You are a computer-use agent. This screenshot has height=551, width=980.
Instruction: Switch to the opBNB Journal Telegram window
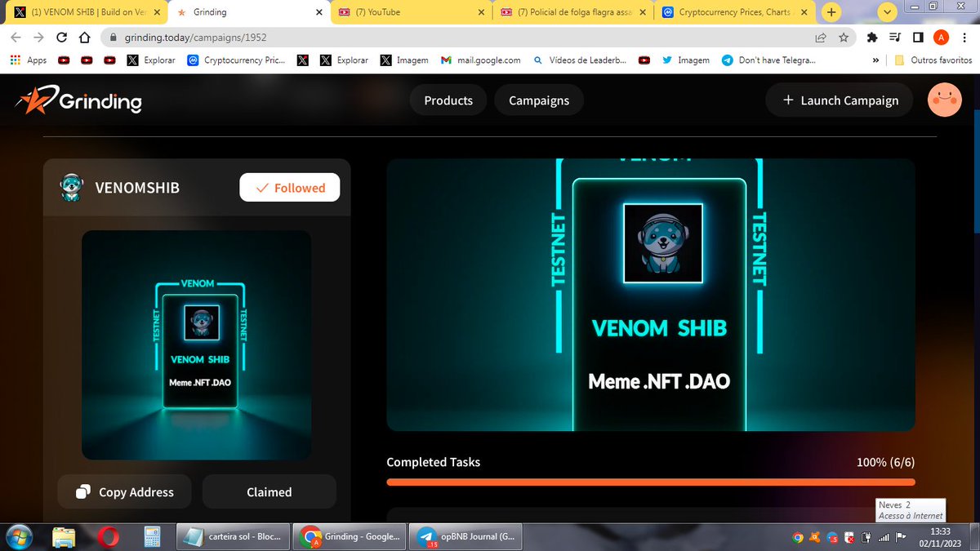(465, 537)
